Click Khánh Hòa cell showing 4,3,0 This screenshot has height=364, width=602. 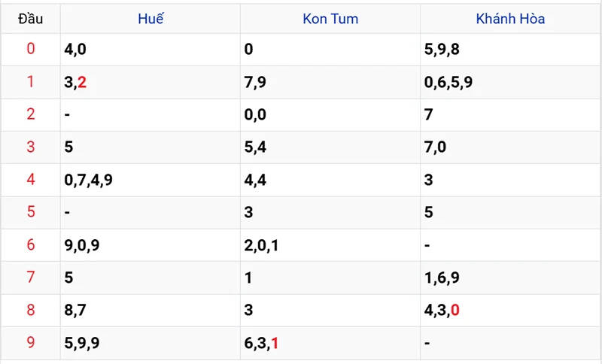510,311
